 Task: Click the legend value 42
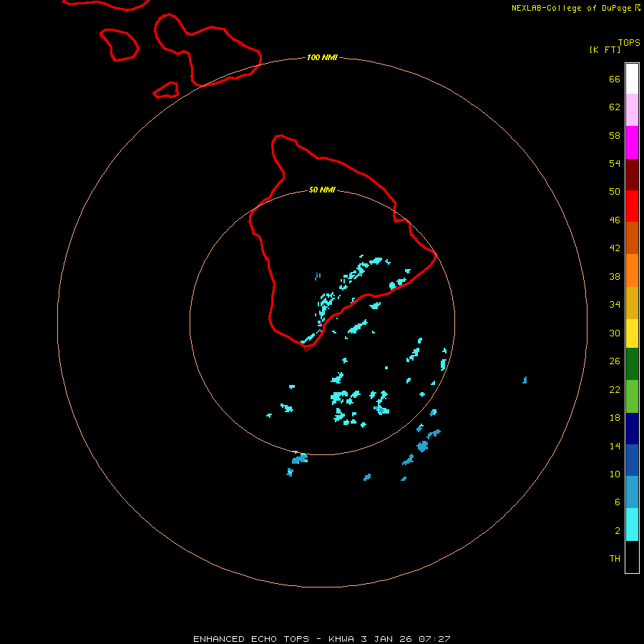pyautogui.click(x=615, y=248)
